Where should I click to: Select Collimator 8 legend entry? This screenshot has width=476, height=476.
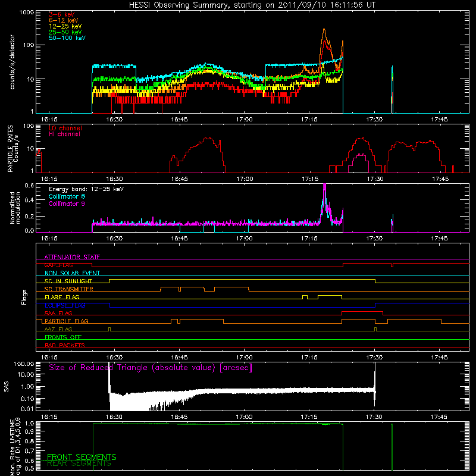67,196
